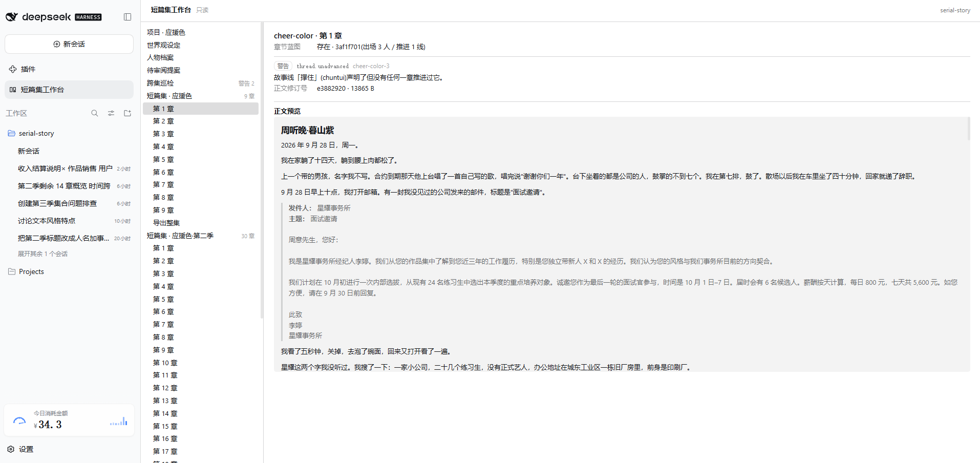Select 第 14 章 of 第二季

click(x=201, y=413)
